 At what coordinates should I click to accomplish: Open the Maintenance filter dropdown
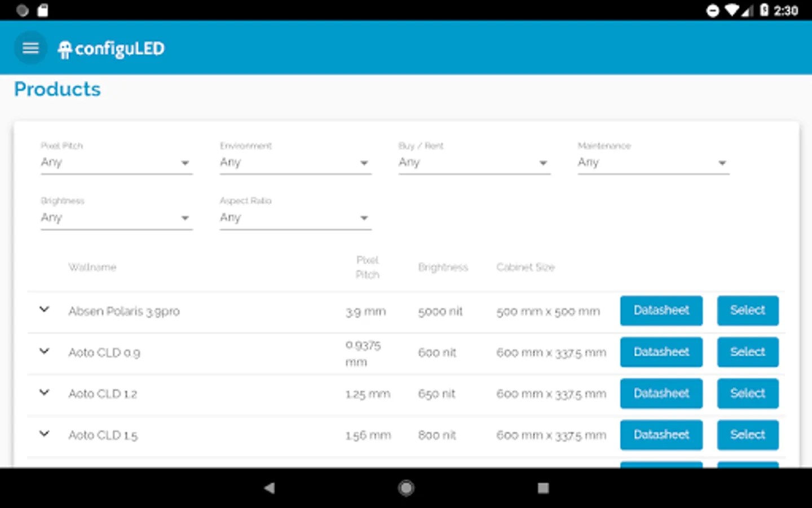(654, 163)
